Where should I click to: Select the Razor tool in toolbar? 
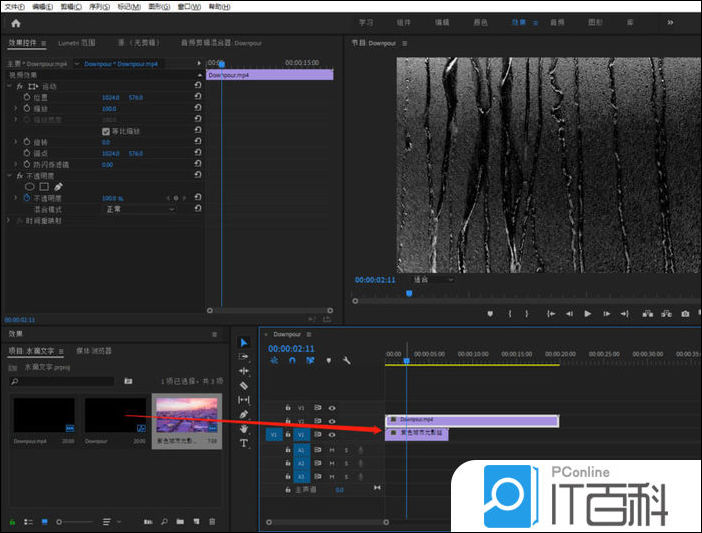coord(243,385)
